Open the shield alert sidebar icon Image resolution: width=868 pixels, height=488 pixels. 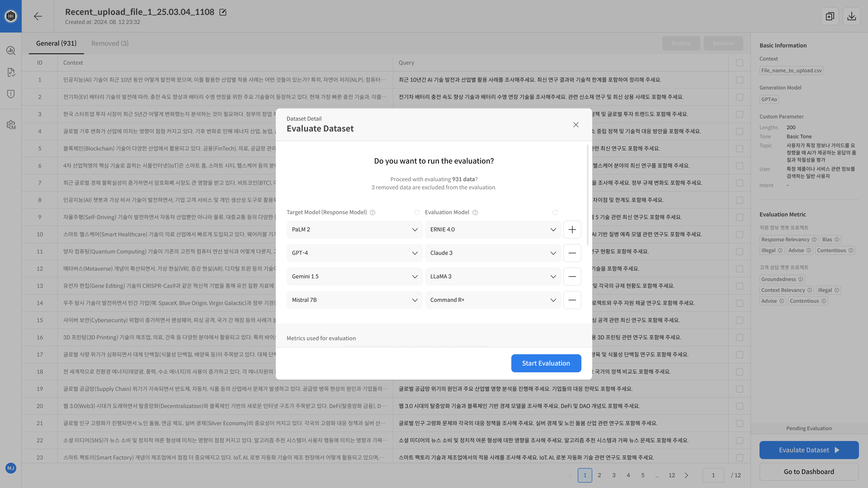(x=11, y=94)
